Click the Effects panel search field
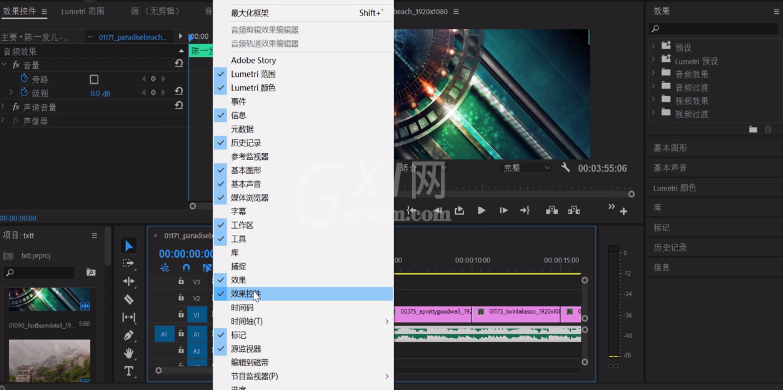The width and height of the screenshot is (783, 390). (x=714, y=29)
